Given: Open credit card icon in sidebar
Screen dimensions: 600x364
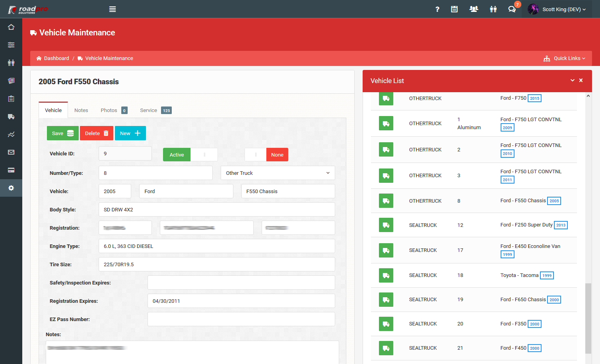Looking at the screenshot, I should click(11, 170).
